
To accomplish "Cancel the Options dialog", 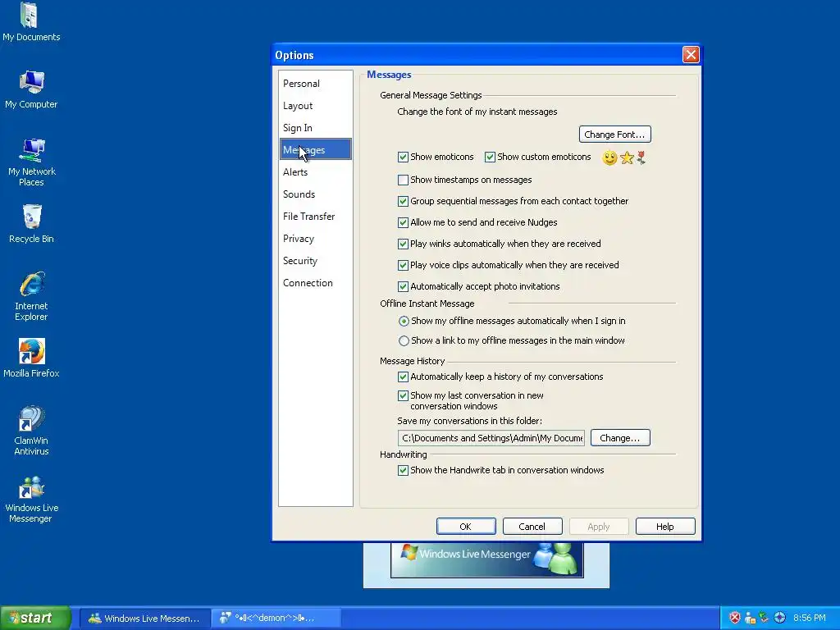I will (x=532, y=527).
